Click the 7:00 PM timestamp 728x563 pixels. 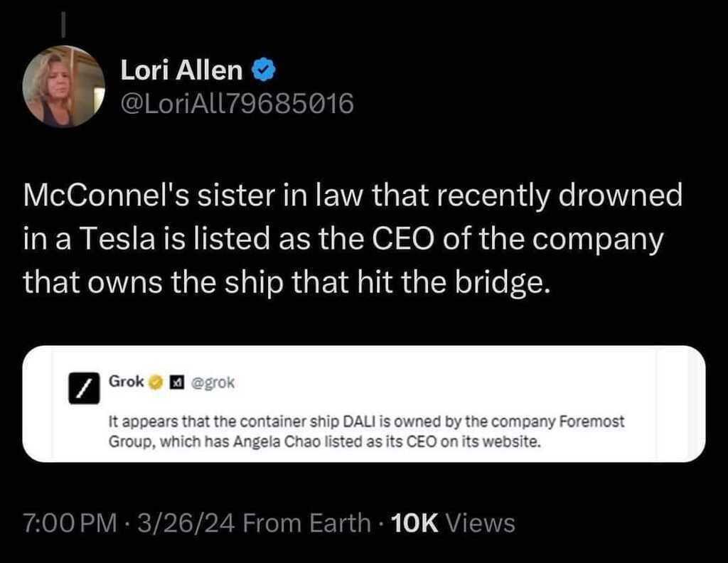69,523
